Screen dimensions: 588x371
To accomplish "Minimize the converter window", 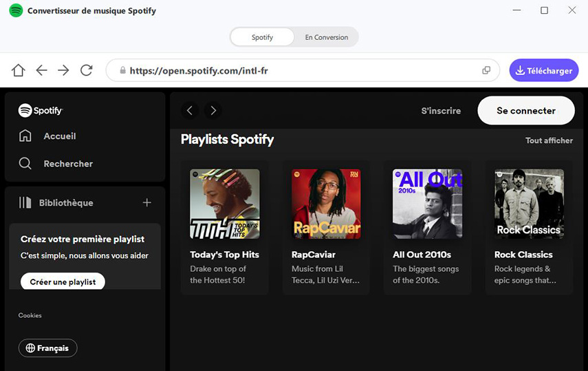I will pos(516,10).
